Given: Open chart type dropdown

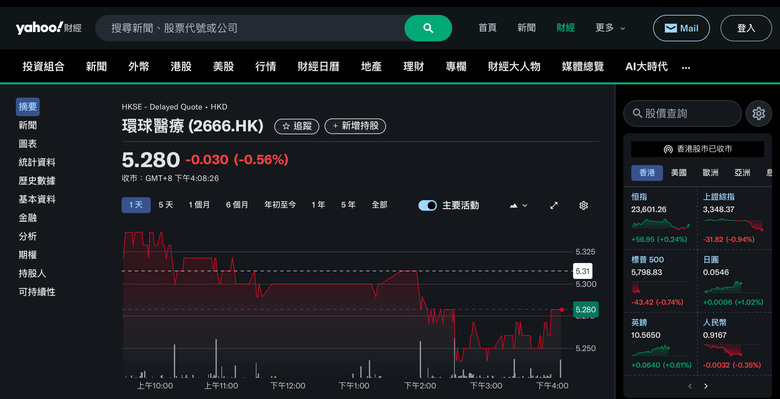Looking at the screenshot, I should coord(518,205).
